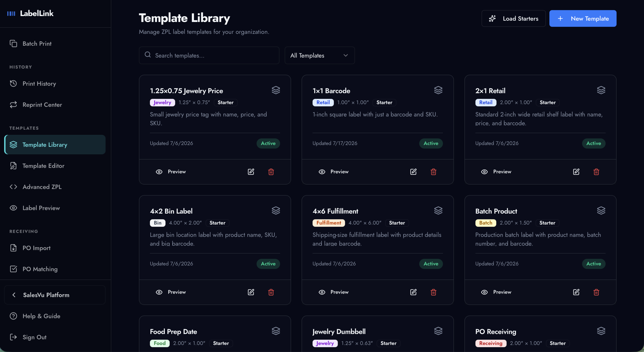Preview the 2x1 Retail template
Viewport: 644px width, 352px height.
click(x=496, y=172)
